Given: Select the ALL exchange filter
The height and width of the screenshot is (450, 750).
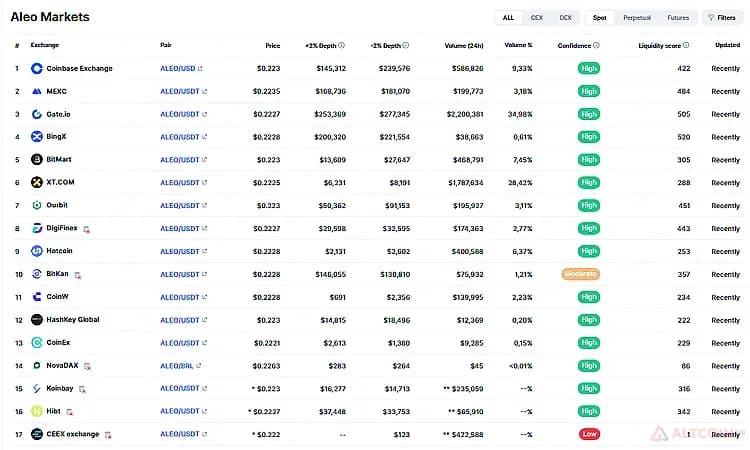Looking at the screenshot, I should tap(508, 18).
